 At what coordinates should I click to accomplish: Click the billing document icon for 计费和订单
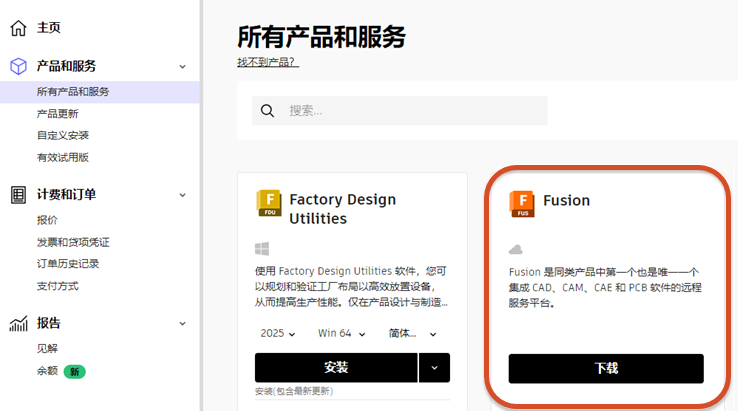click(x=18, y=195)
